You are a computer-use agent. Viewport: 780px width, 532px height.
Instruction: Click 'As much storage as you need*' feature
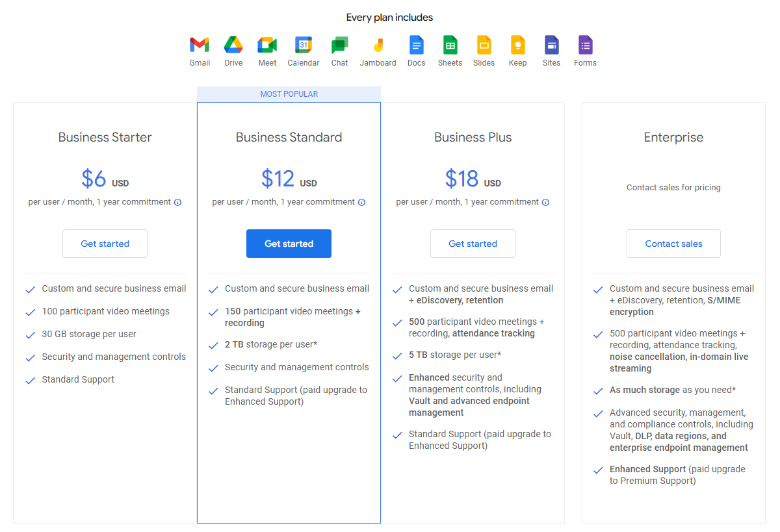[x=673, y=390]
